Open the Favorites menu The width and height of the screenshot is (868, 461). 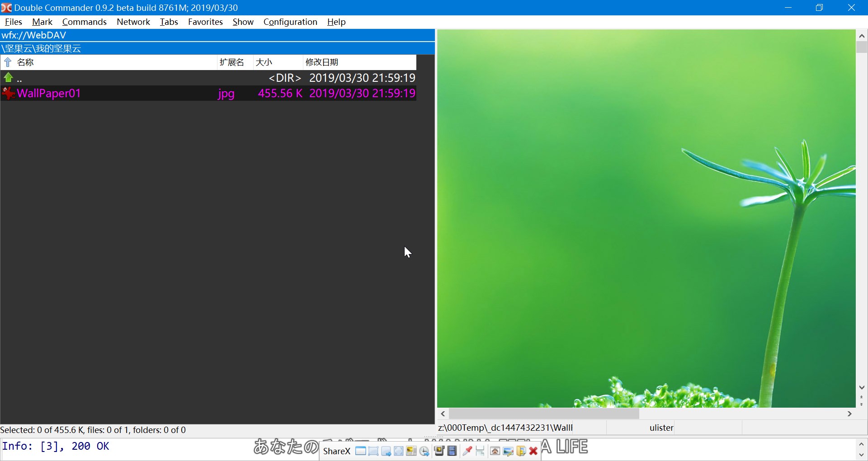205,22
